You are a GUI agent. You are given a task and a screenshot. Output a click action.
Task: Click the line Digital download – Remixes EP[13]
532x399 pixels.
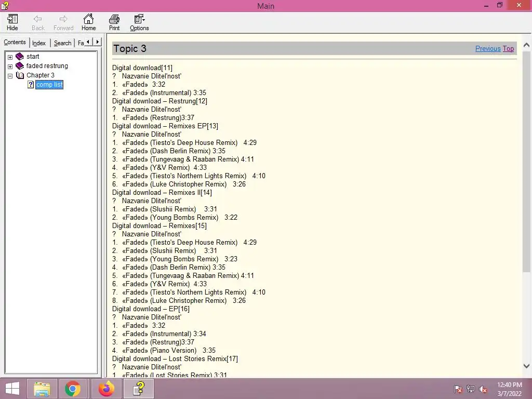(165, 126)
